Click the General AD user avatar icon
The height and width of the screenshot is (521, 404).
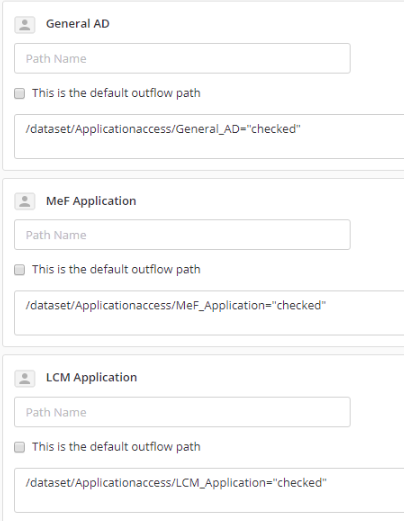pyautogui.click(x=25, y=25)
